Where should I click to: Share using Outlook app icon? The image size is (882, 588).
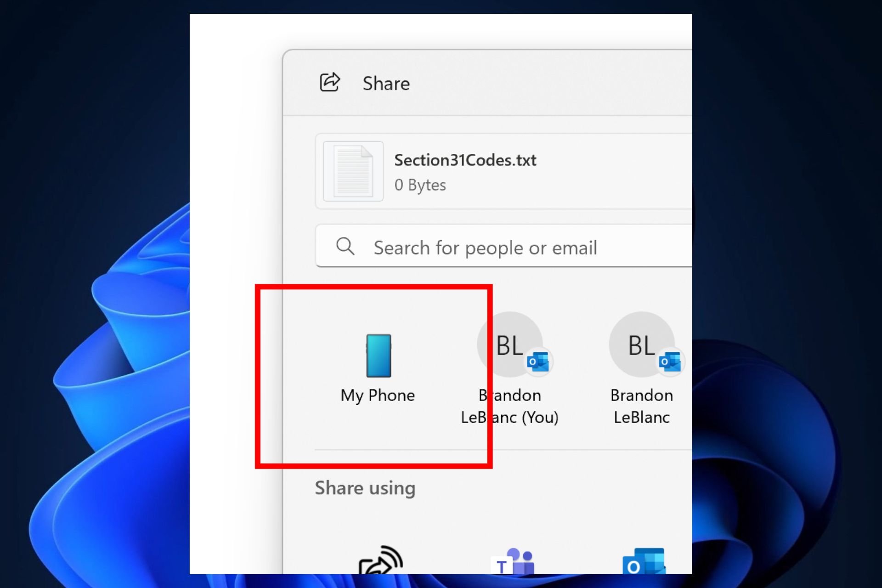(644, 561)
